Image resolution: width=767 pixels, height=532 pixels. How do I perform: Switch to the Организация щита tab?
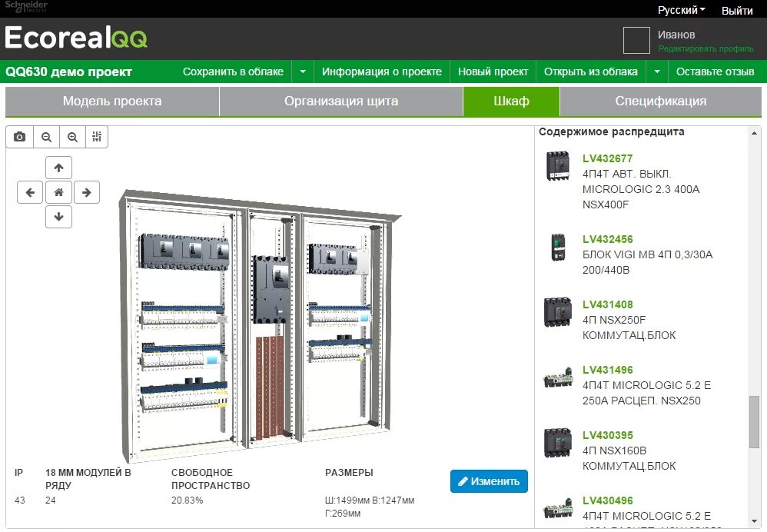(x=341, y=101)
